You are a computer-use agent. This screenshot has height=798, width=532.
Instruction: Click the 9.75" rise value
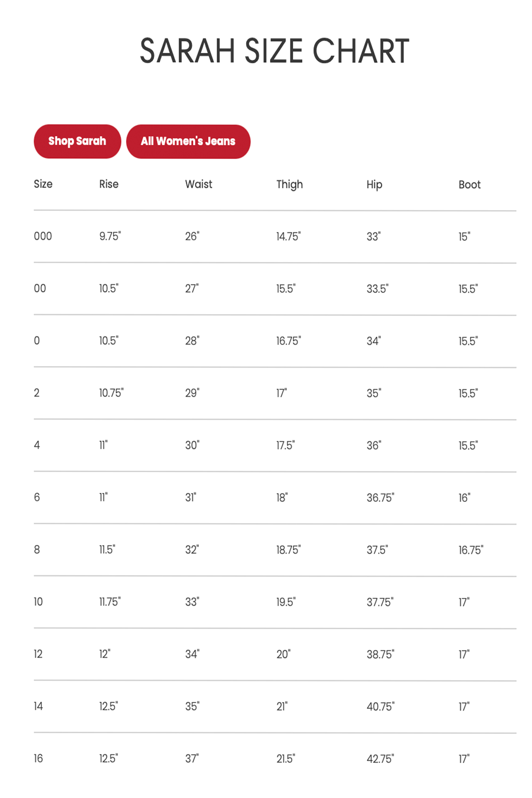[110, 236]
